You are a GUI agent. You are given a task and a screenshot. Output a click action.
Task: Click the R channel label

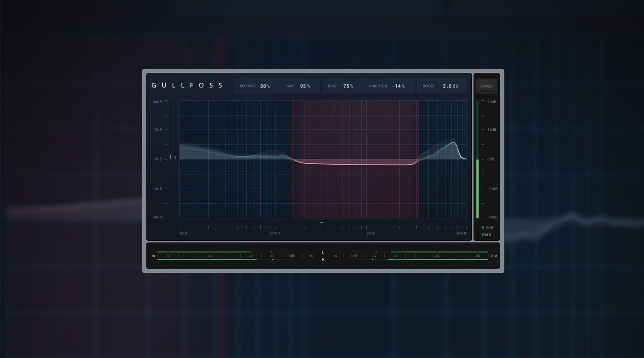coord(323,260)
